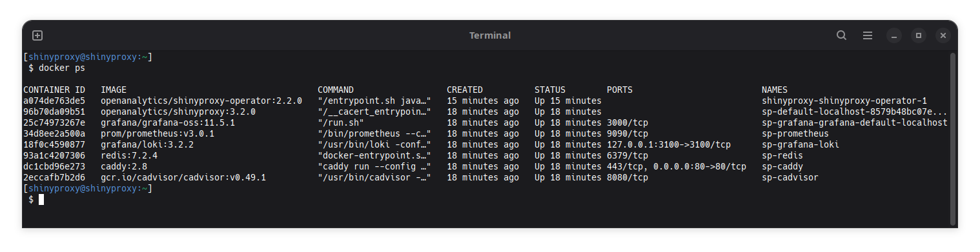The height and width of the screenshot is (252, 980).
Task: Click port 9090/tcp
Action: point(628,133)
